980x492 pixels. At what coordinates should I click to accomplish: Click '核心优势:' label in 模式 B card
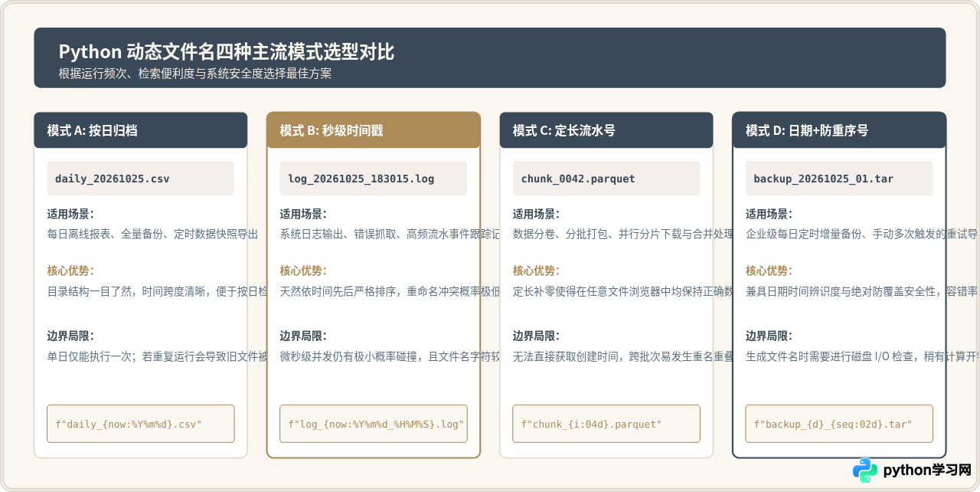303,271
